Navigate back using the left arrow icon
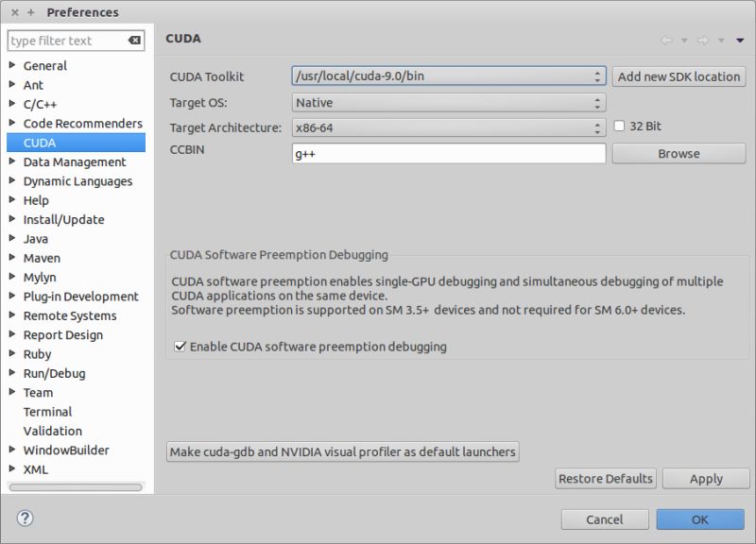Image resolution: width=756 pixels, height=544 pixels. coord(667,40)
